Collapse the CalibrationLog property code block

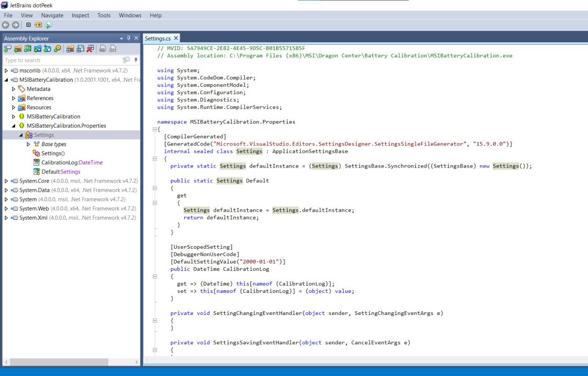[x=155, y=276]
